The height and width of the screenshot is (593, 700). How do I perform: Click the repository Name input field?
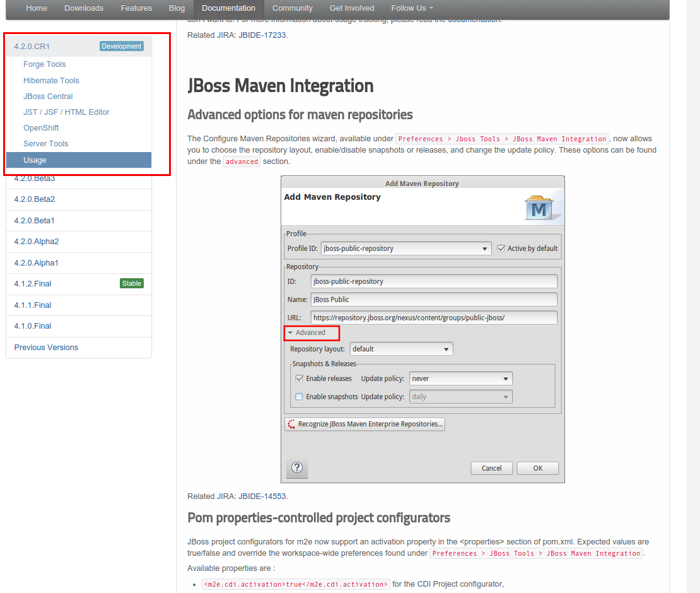(x=434, y=299)
